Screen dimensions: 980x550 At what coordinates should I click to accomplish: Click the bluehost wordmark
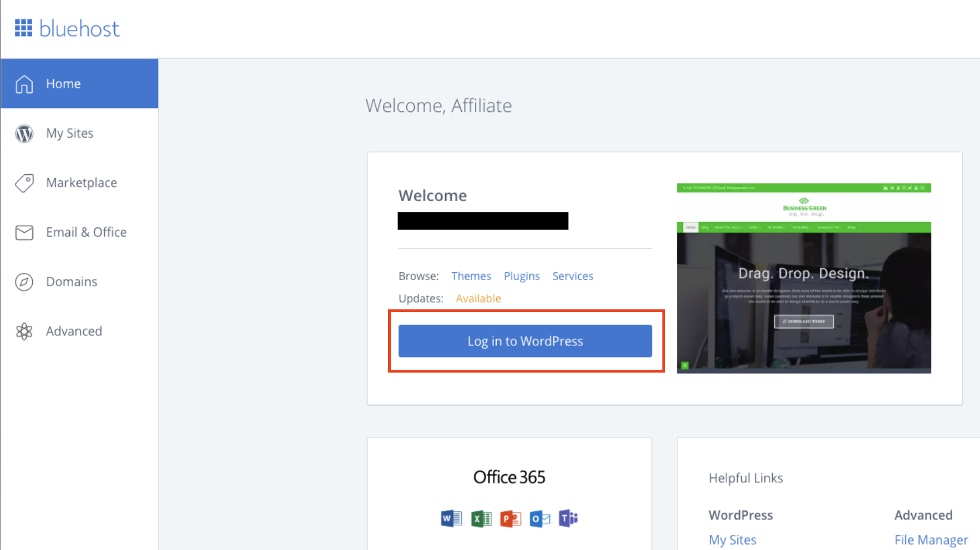click(x=79, y=29)
